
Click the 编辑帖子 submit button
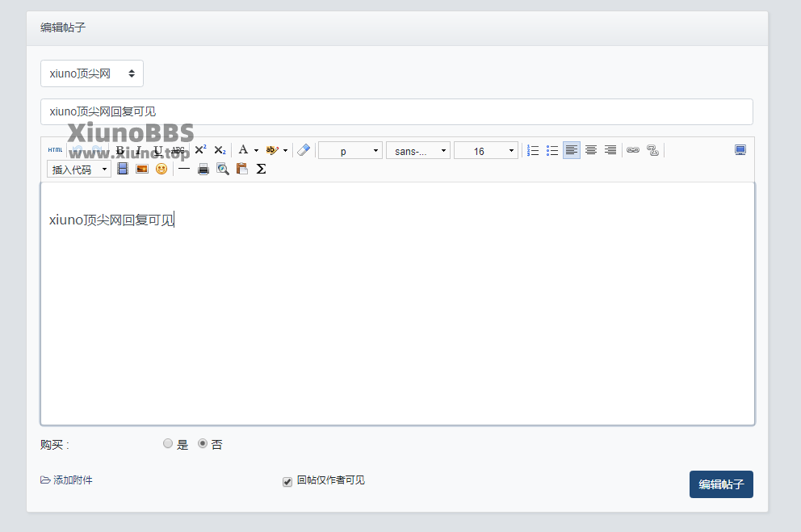click(721, 484)
